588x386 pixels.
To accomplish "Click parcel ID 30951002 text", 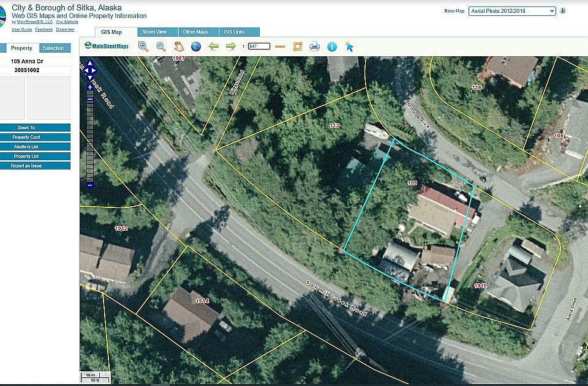I will pyautogui.click(x=27, y=70).
